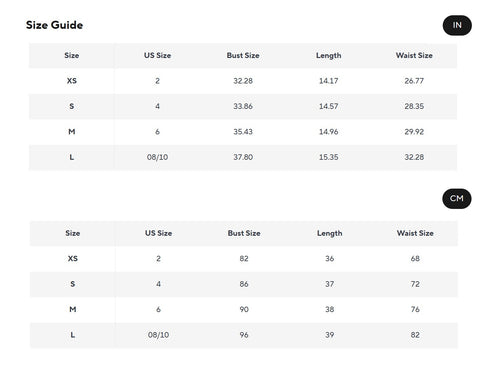Click Length header in centimeters table

click(330, 233)
